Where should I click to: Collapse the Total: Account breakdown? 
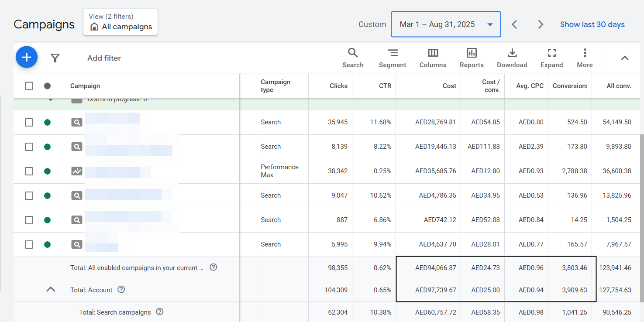pyautogui.click(x=51, y=289)
